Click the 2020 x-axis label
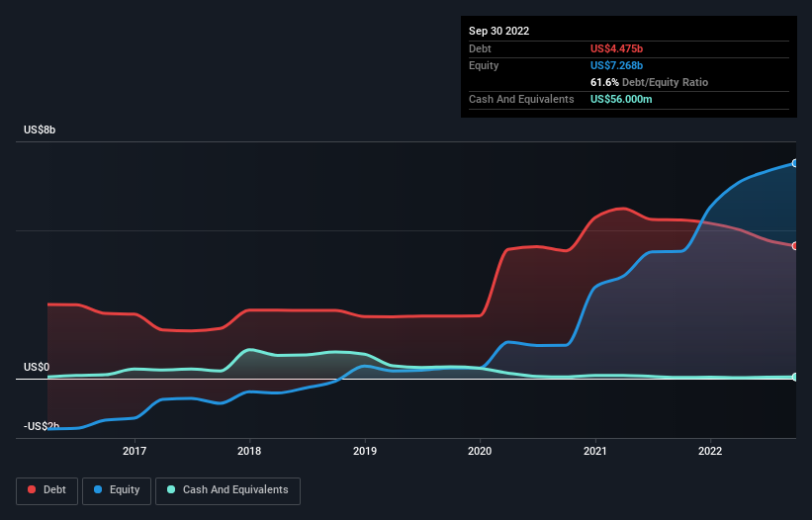This screenshot has width=812, height=520. pyautogui.click(x=480, y=451)
